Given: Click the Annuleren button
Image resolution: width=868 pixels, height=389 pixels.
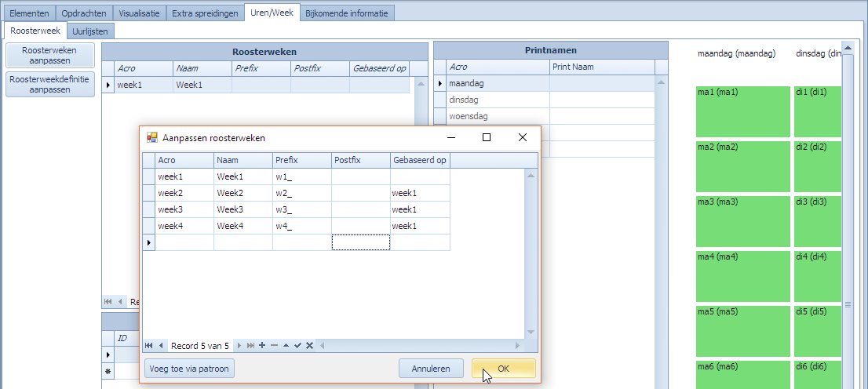Looking at the screenshot, I should point(431,368).
